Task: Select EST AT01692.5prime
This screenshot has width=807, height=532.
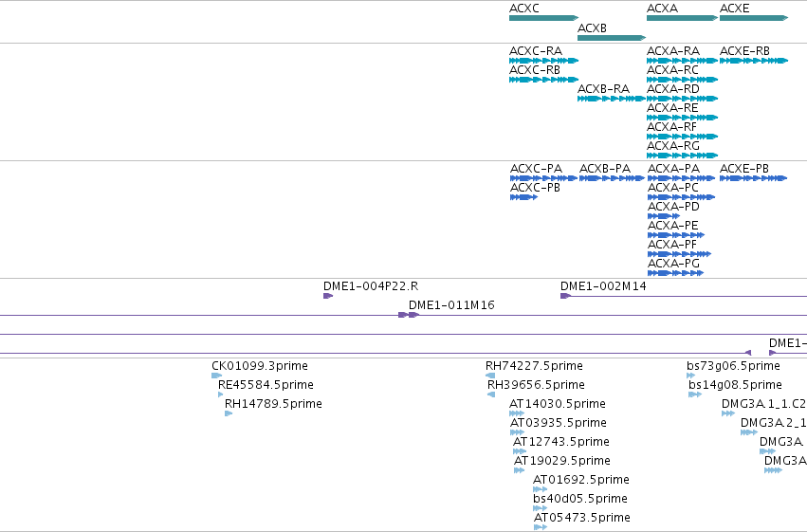Action: [540, 489]
